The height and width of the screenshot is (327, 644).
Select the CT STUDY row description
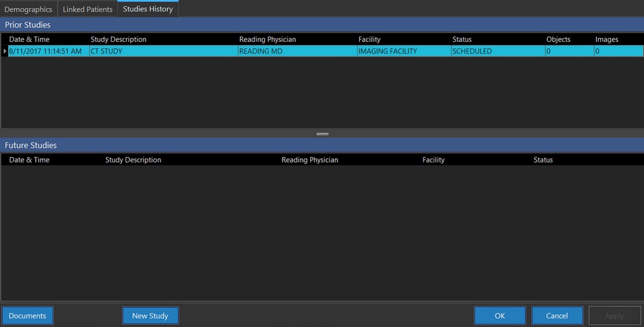coord(106,51)
